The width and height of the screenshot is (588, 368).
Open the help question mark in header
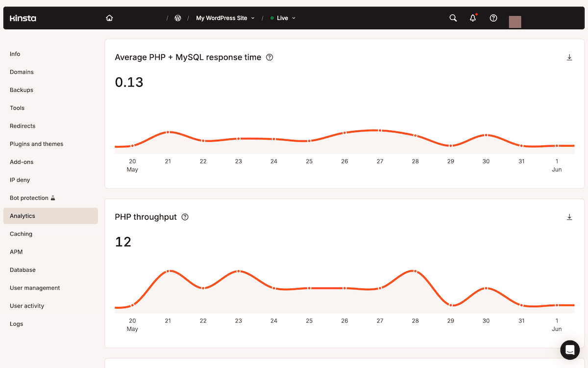493,18
